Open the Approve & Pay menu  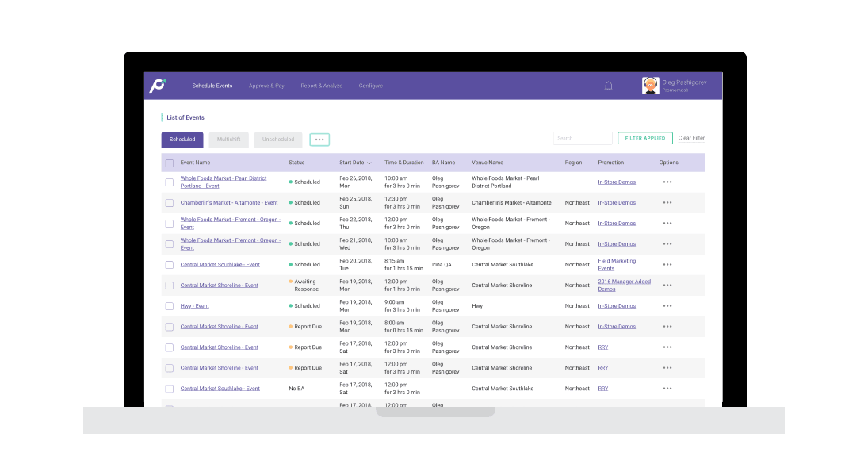click(x=266, y=86)
